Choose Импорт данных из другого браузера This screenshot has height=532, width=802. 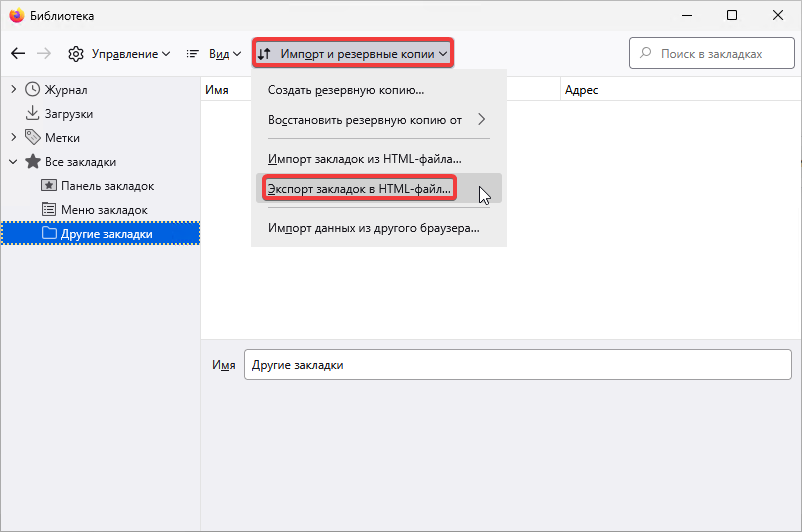tap(374, 228)
